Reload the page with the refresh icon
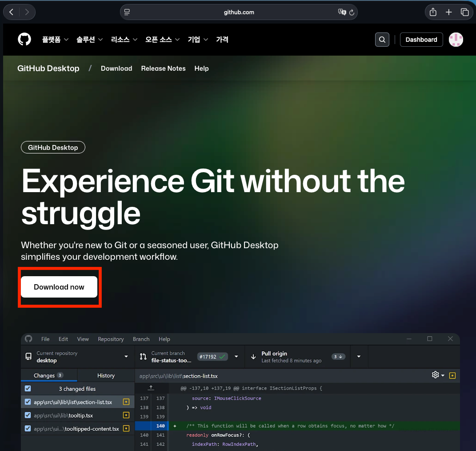 [x=352, y=12]
